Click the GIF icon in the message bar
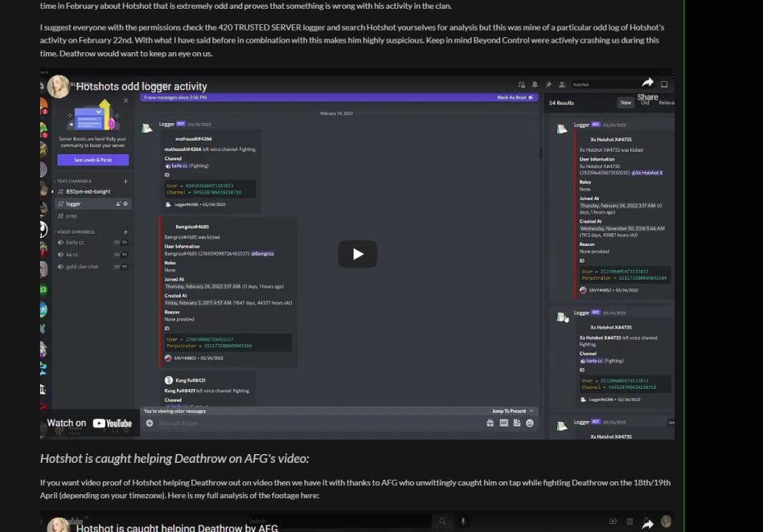 [503, 423]
